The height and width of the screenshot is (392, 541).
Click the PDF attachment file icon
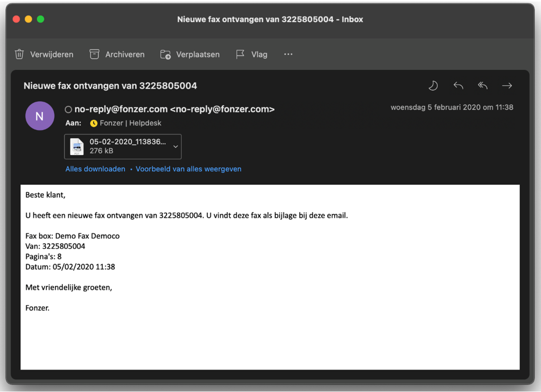pyautogui.click(x=77, y=146)
